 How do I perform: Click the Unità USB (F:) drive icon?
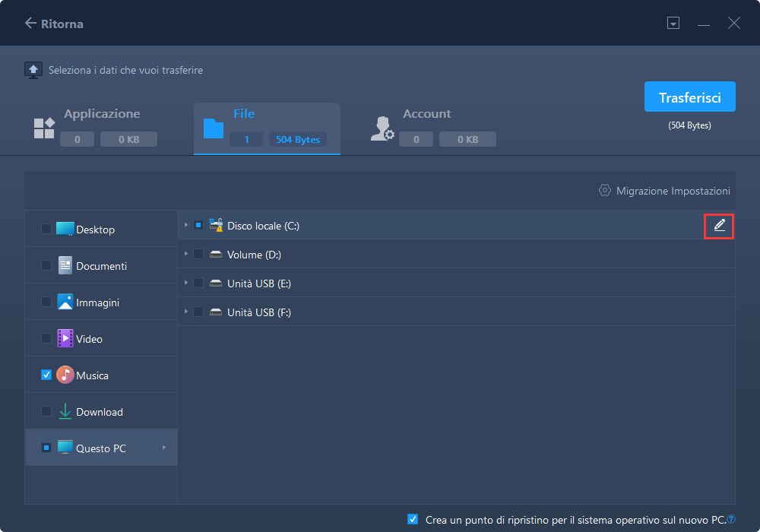(x=216, y=312)
